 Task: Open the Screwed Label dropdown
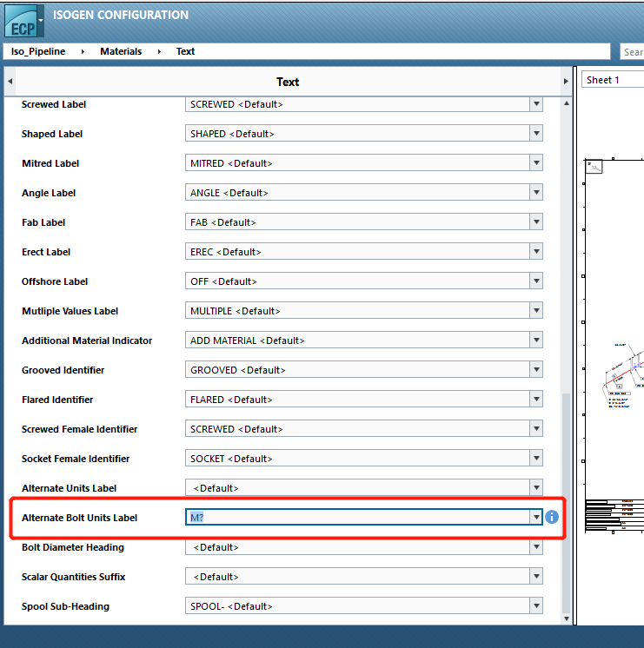click(536, 104)
